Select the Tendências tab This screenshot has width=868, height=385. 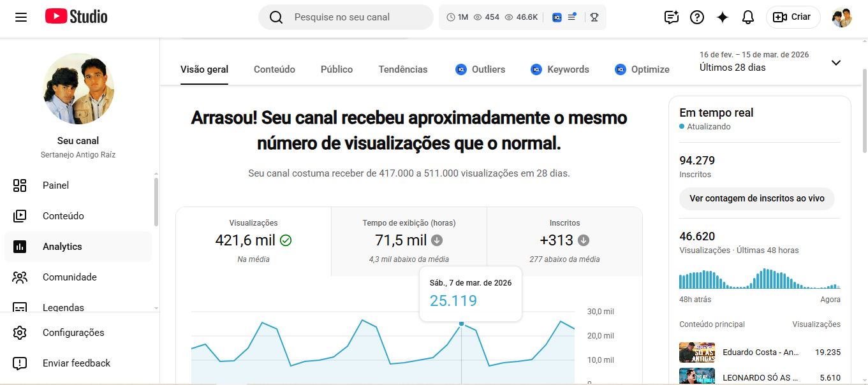coord(403,69)
